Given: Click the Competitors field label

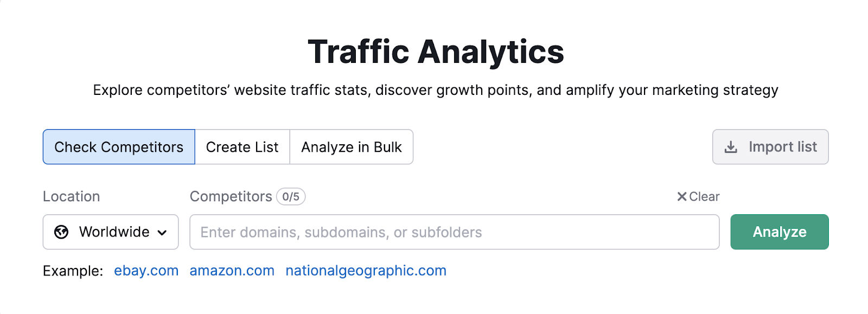Looking at the screenshot, I should [231, 196].
